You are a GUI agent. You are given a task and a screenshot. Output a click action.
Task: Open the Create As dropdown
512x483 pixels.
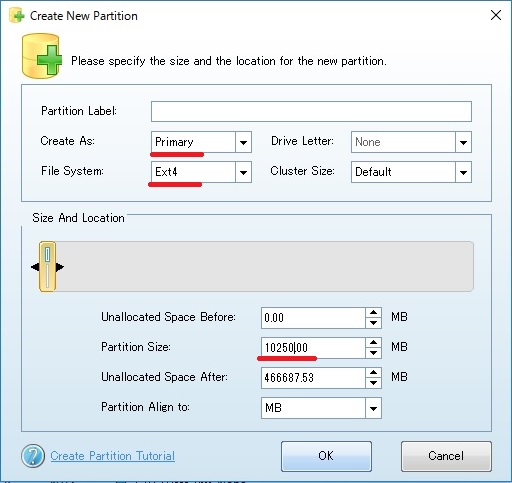click(x=201, y=142)
